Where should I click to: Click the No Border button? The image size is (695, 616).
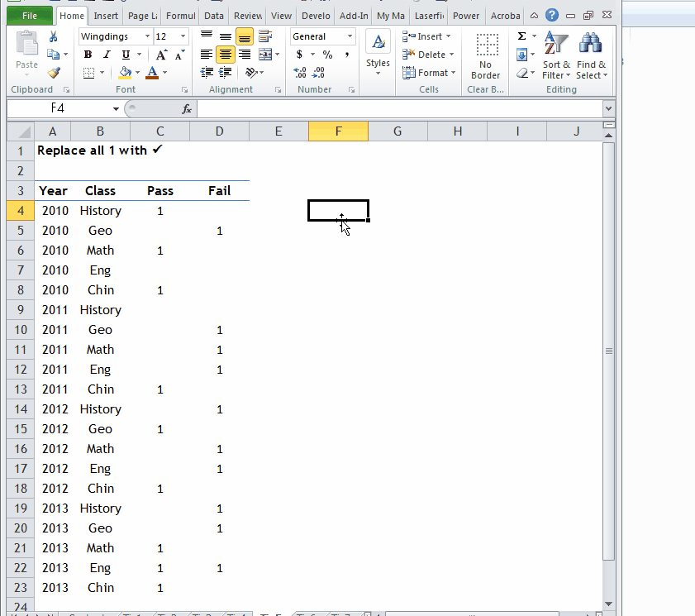pyautogui.click(x=486, y=56)
